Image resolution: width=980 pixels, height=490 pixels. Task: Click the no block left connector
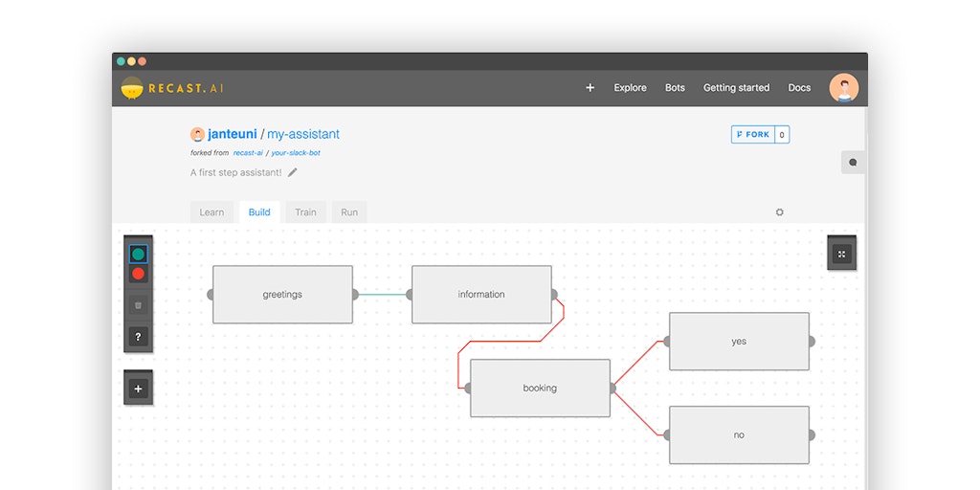click(x=667, y=435)
